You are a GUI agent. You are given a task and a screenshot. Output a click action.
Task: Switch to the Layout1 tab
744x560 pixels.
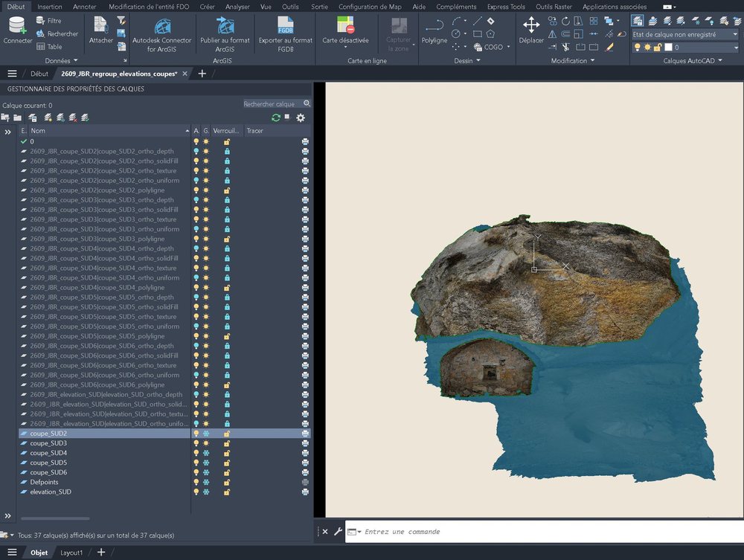click(71, 553)
